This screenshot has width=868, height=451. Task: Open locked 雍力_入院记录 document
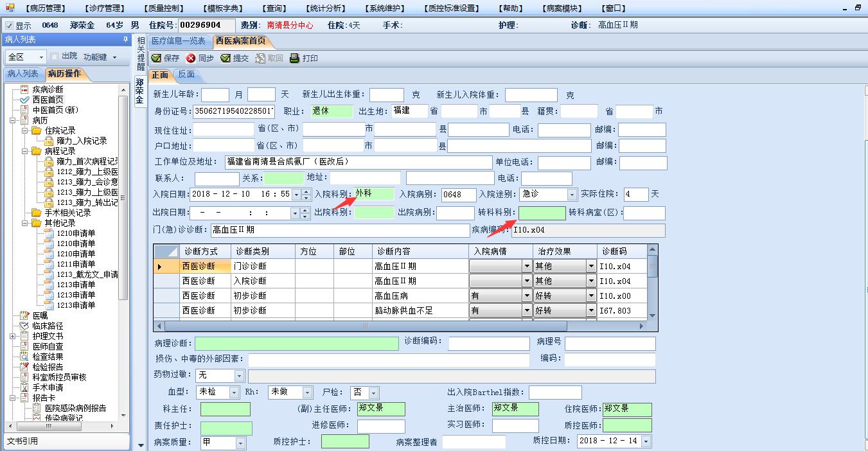(82, 141)
